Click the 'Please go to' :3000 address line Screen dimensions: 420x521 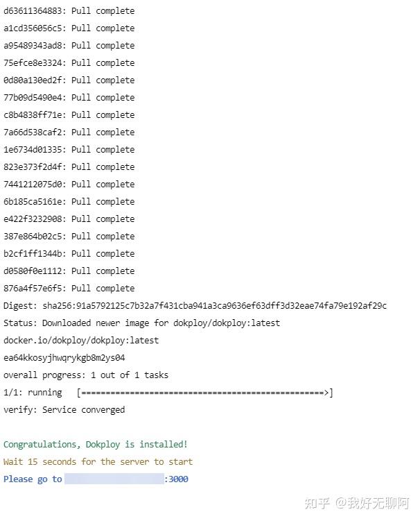[96, 479]
